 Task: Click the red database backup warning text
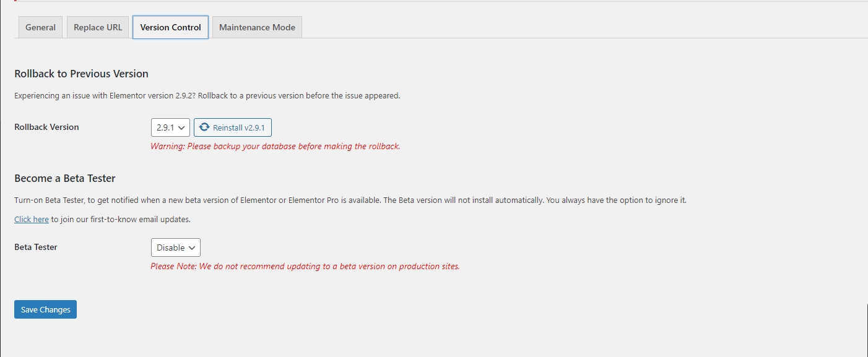pos(276,147)
